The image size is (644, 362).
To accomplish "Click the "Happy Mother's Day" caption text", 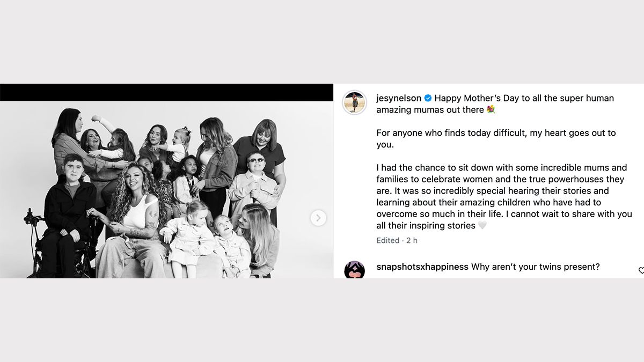I will pos(524,98).
